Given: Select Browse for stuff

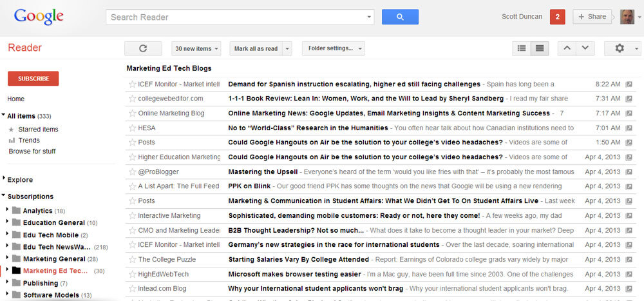Looking at the screenshot, I should point(32,151).
